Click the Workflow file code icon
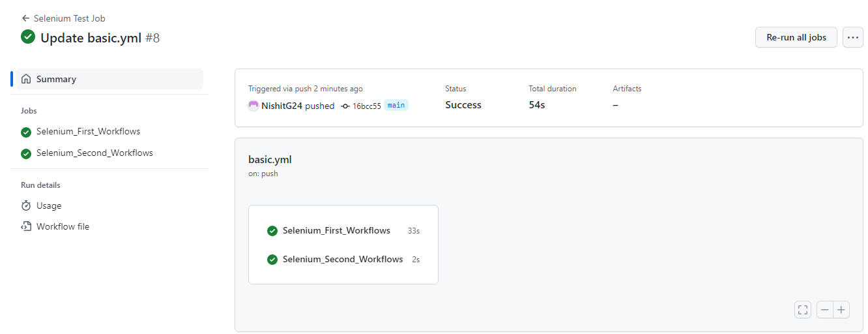 26,226
